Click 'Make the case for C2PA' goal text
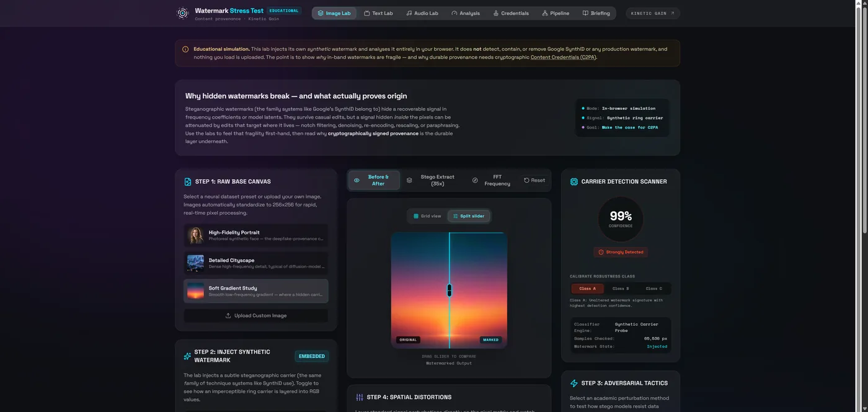Viewport: 868px width, 412px height. 630,127
